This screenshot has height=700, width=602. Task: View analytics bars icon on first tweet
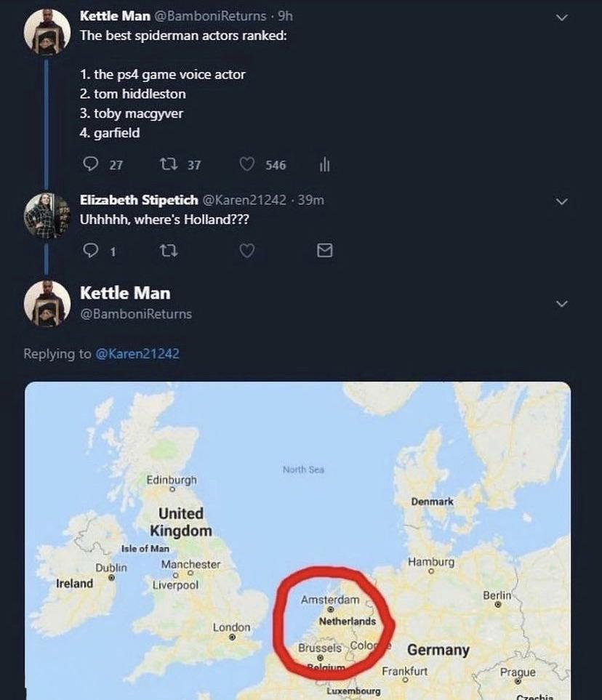click(x=325, y=165)
